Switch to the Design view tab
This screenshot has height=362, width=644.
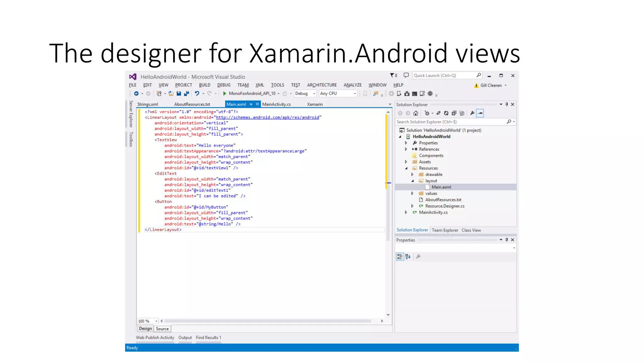pyautogui.click(x=145, y=329)
